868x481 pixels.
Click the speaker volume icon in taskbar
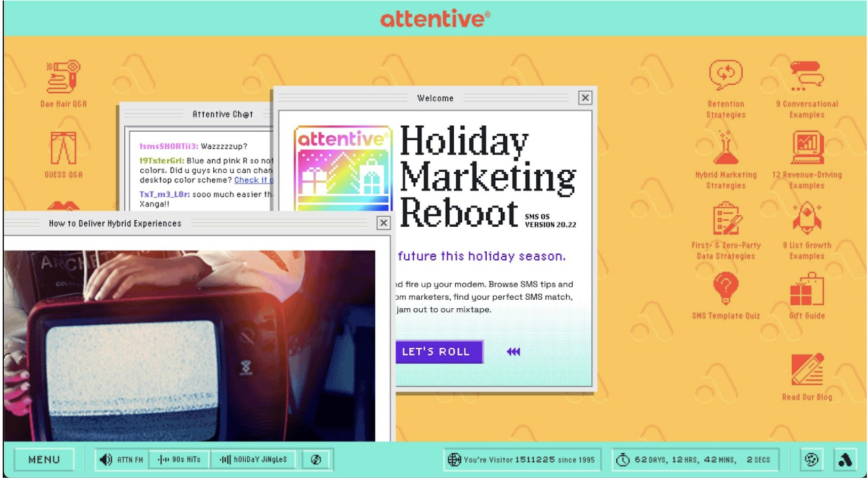point(106,460)
